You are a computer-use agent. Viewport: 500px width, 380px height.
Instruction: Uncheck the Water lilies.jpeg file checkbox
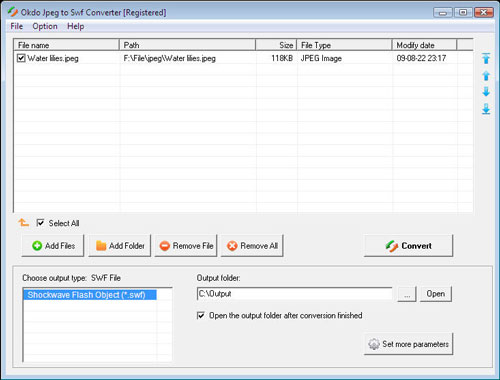click(21, 58)
